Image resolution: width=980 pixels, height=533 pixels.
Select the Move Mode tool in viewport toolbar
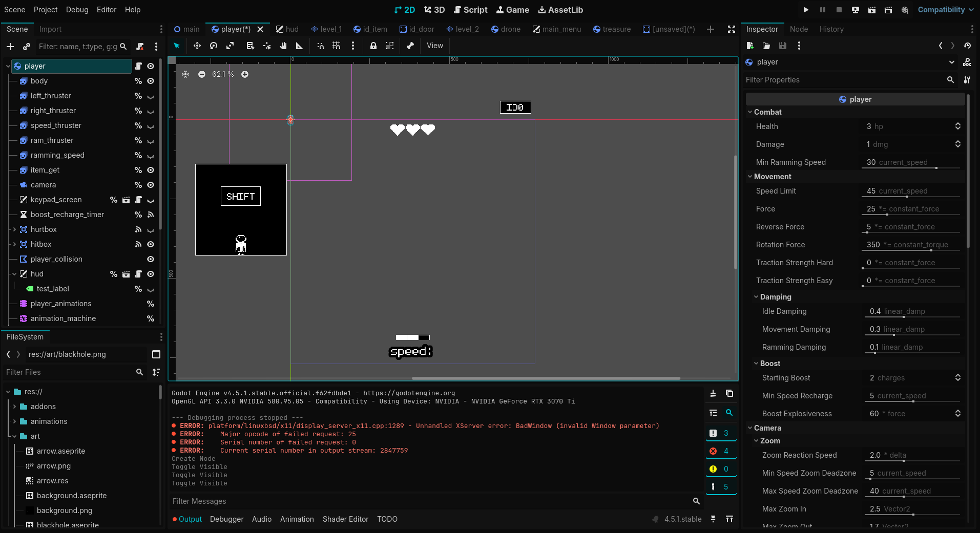(x=197, y=46)
